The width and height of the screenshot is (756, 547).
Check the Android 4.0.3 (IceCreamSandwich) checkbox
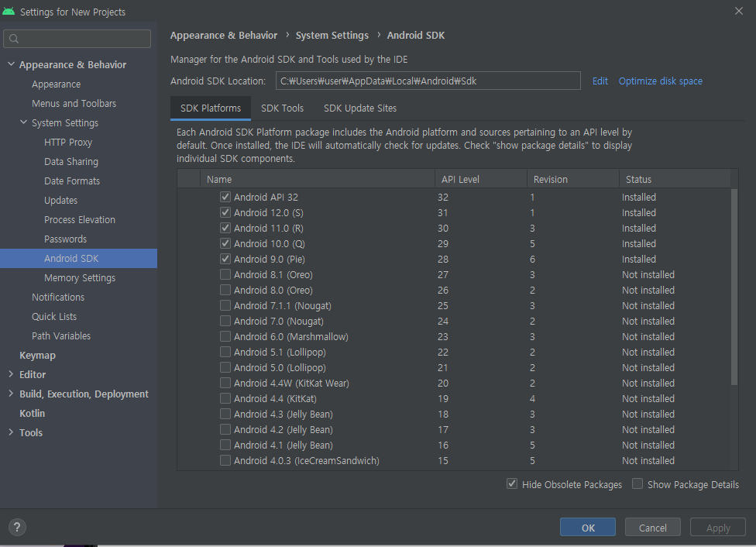(225, 460)
